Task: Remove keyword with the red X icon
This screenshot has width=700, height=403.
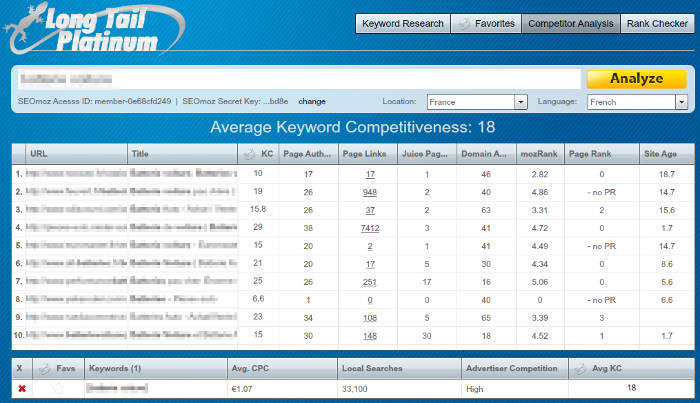Action: [22, 389]
